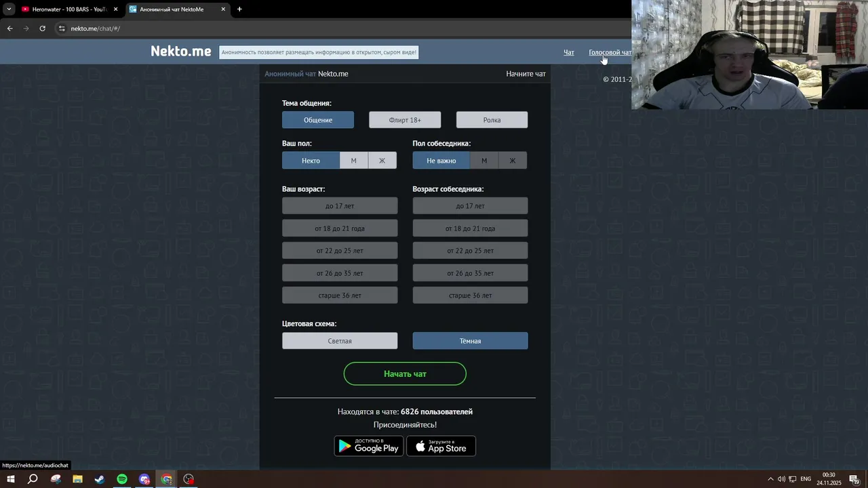The image size is (868, 488).
Task: Select the Флирт 18+ topic
Action: click(x=405, y=120)
